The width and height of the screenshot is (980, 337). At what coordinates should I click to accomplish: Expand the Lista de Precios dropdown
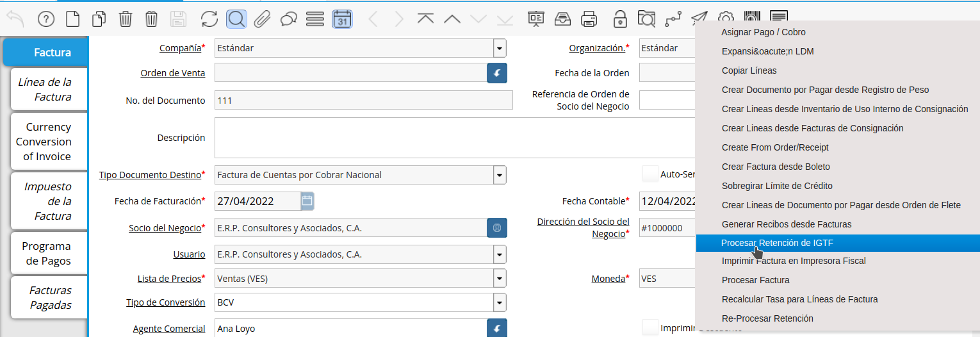(500, 279)
